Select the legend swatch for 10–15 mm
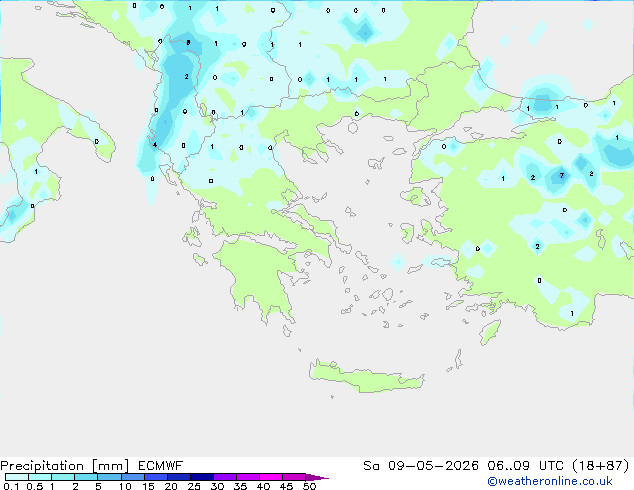 [x=132, y=477]
